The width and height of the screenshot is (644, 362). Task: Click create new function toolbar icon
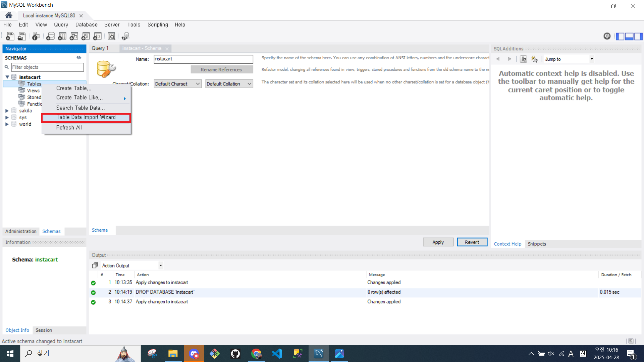(97, 36)
